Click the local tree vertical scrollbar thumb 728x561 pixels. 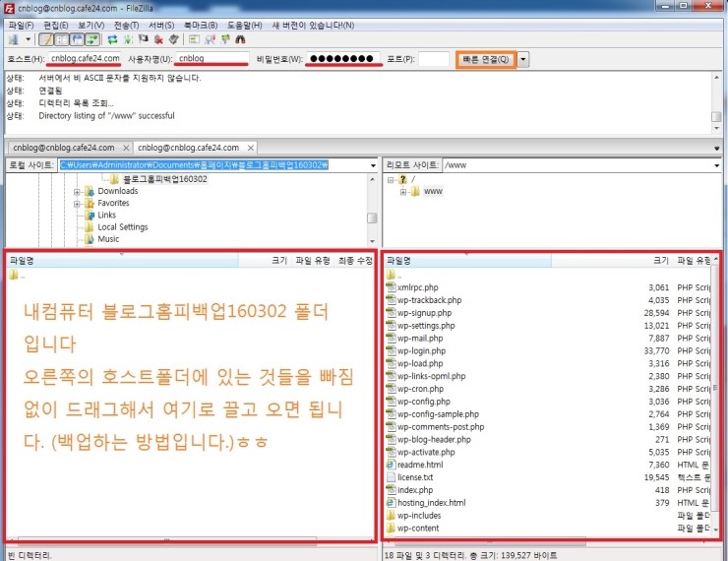[x=372, y=218]
